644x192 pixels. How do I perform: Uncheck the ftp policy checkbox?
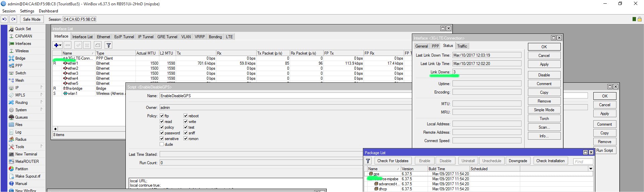162,116
